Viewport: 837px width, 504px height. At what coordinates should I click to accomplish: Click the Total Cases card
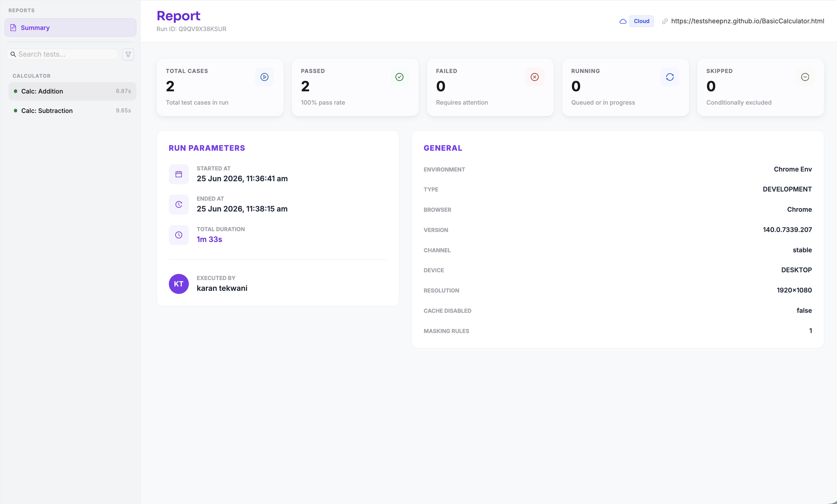coord(220,87)
